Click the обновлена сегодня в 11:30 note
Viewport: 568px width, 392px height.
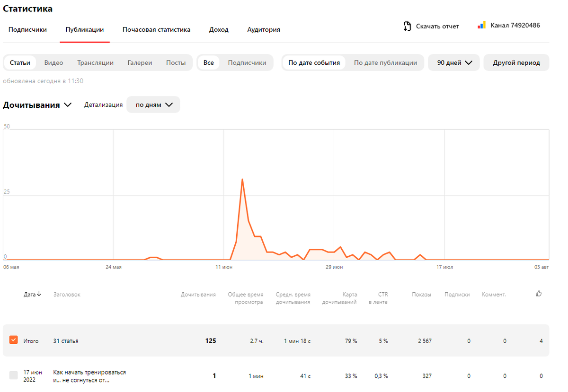[x=43, y=81]
